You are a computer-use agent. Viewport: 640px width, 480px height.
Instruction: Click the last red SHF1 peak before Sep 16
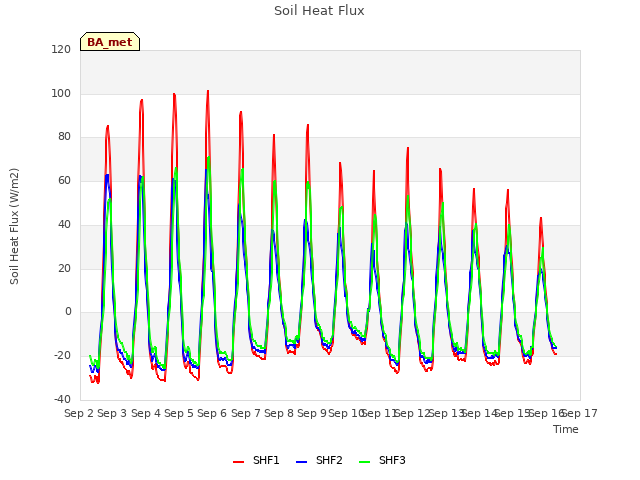541,218
